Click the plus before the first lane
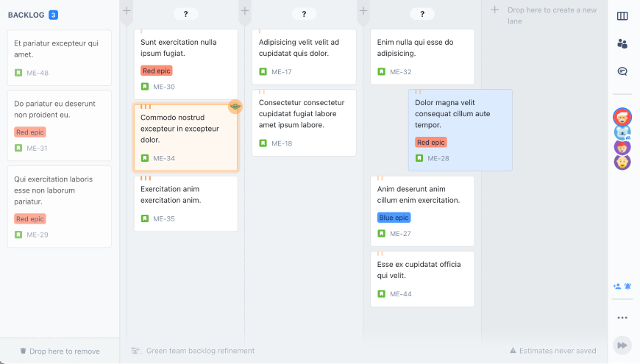640x364 pixels. click(x=127, y=10)
